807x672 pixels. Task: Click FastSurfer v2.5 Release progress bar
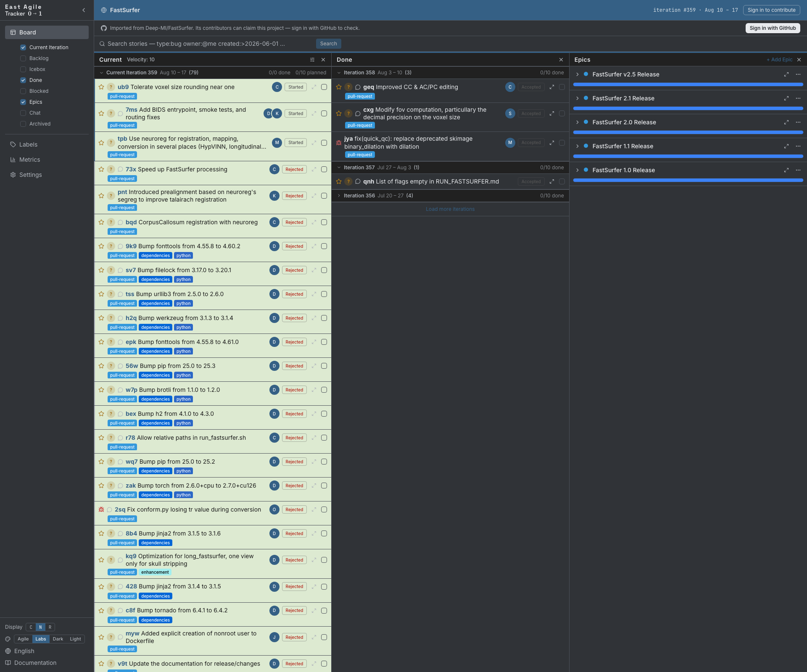pyautogui.click(x=688, y=85)
